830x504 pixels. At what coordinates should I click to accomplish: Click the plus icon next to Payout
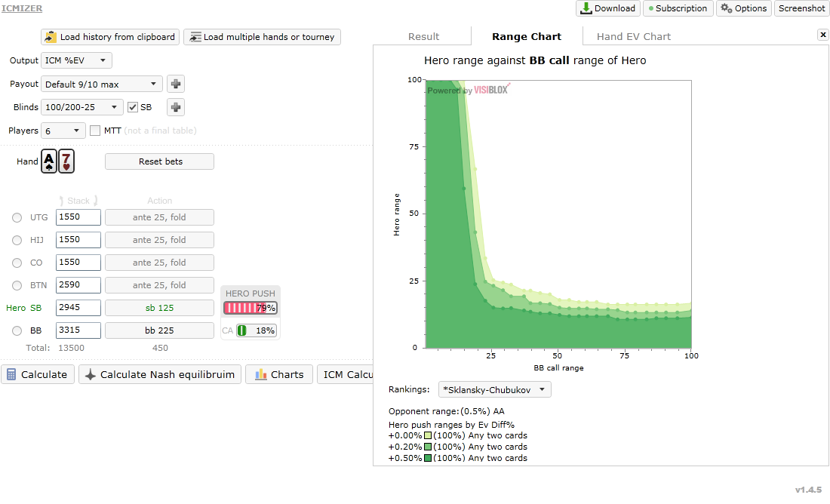[x=176, y=84]
